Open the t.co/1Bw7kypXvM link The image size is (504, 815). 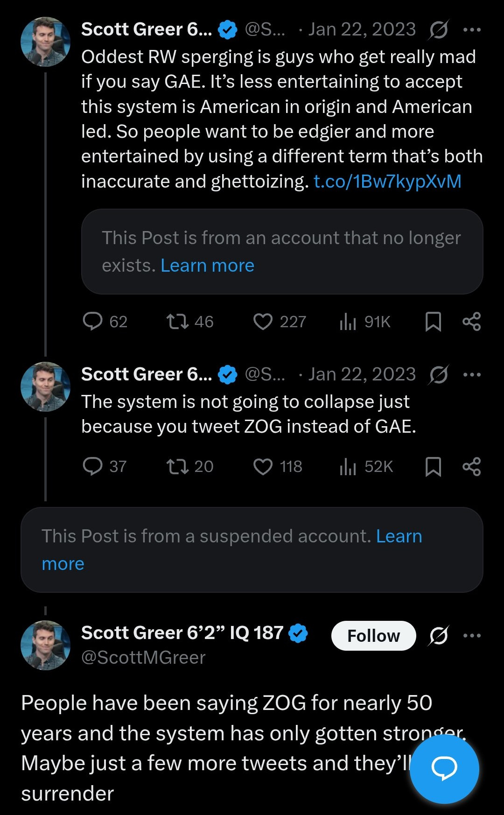pyautogui.click(x=387, y=181)
